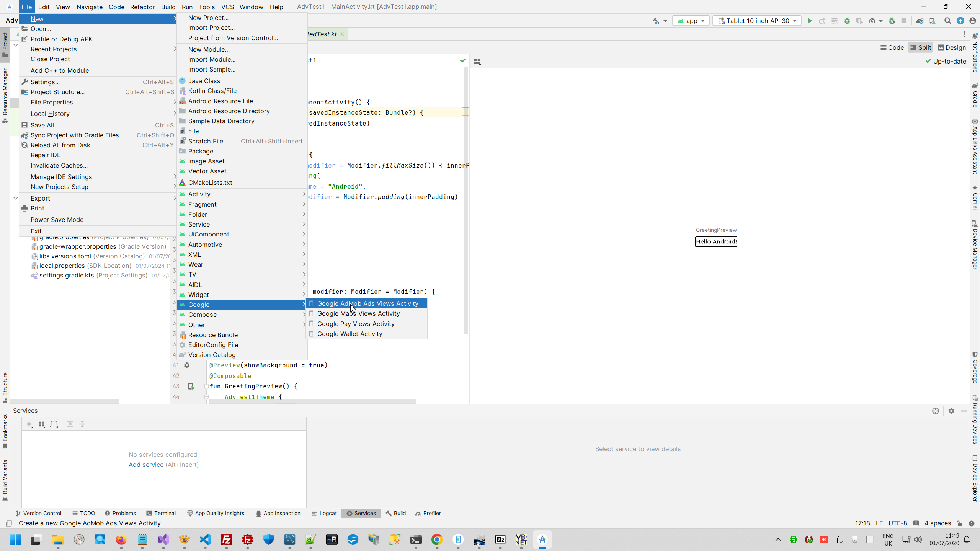The image size is (980, 551).
Task: Click the Sync Project with Gradle elephant icon
Action: pos(920,21)
